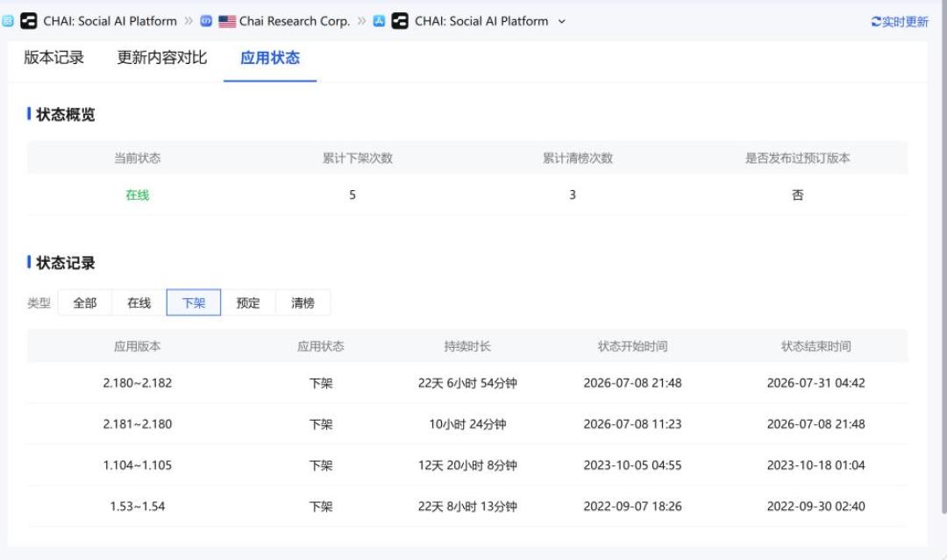947x560 pixels.
Task: Click end time 2022-09-30 02:40
Action: click(x=816, y=507)
